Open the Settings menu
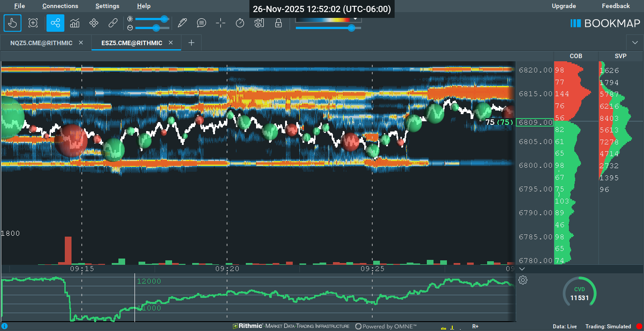Screen dimensions: 644x331 click(x=107, y=6)
